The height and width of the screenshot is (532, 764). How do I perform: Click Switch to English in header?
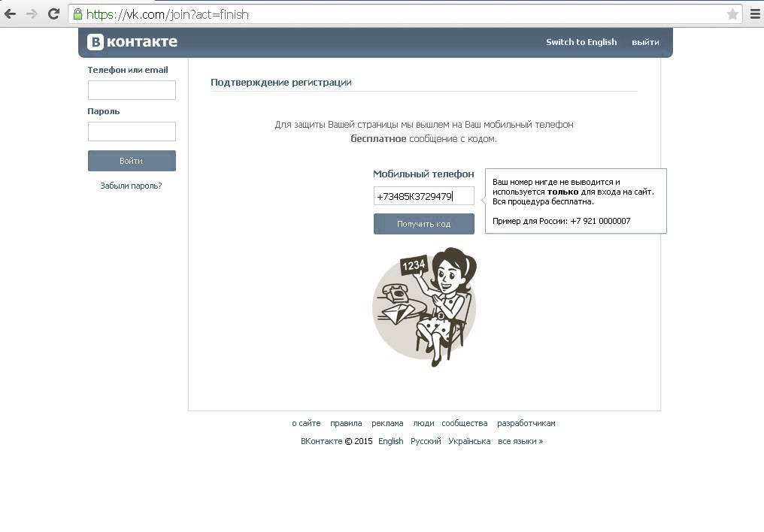coord(581,42)
